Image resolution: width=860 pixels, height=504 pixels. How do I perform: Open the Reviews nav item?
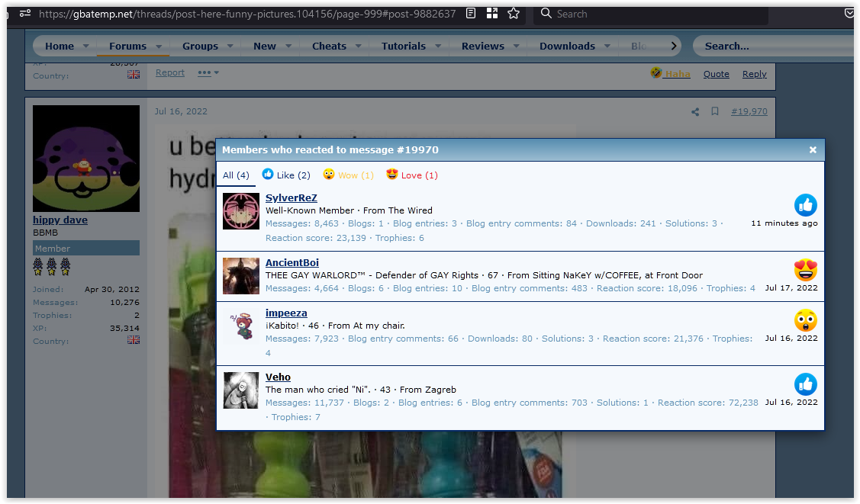(x=482, y=46)
